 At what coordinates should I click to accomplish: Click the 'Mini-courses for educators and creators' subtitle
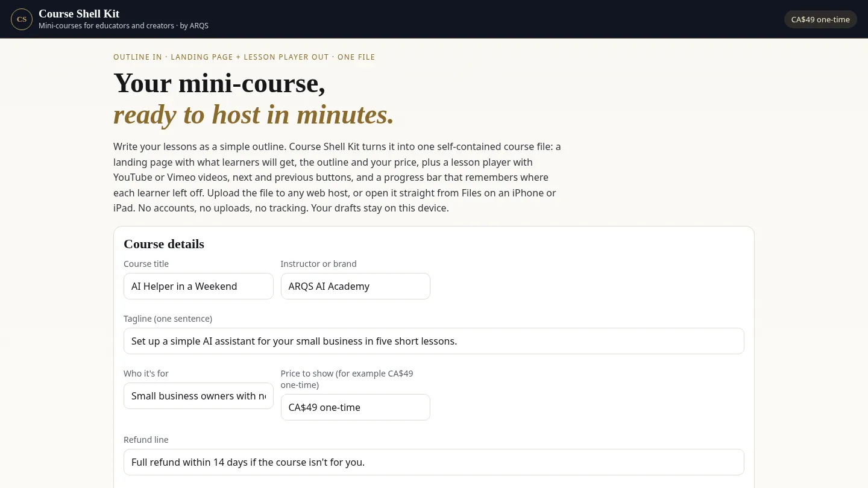(124, 26)
